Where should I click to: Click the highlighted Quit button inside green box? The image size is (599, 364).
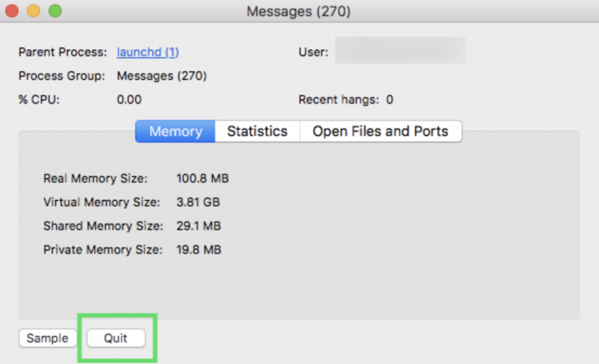point(116,338)
